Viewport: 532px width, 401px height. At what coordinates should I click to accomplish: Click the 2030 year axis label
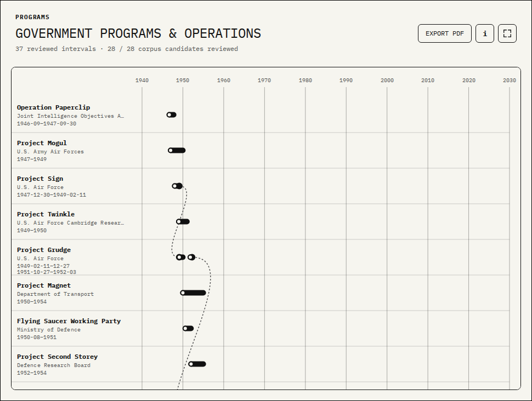tap(510, 81)
